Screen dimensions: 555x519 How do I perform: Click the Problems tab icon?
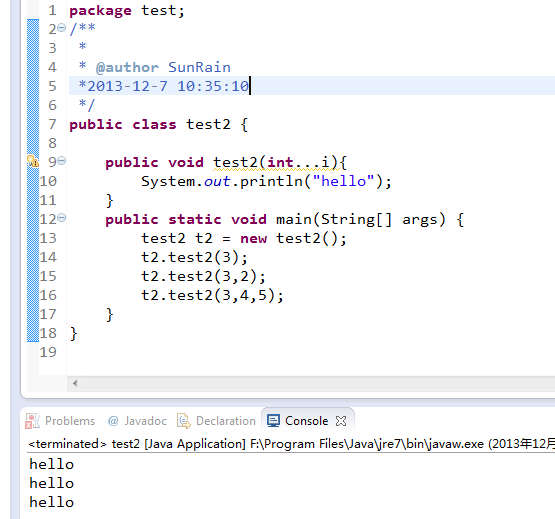coord(32,421)
